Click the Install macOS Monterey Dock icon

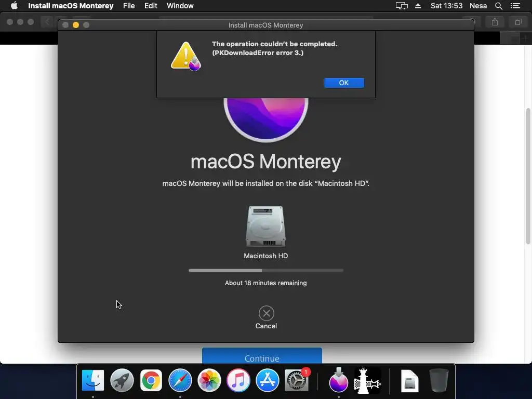pos(339,380)
